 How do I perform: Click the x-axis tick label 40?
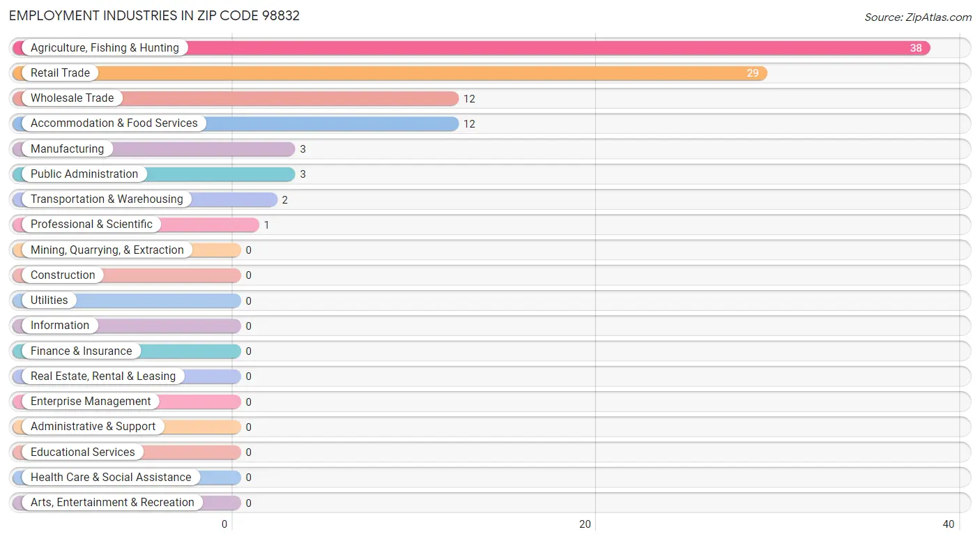[x=949, y=524]
